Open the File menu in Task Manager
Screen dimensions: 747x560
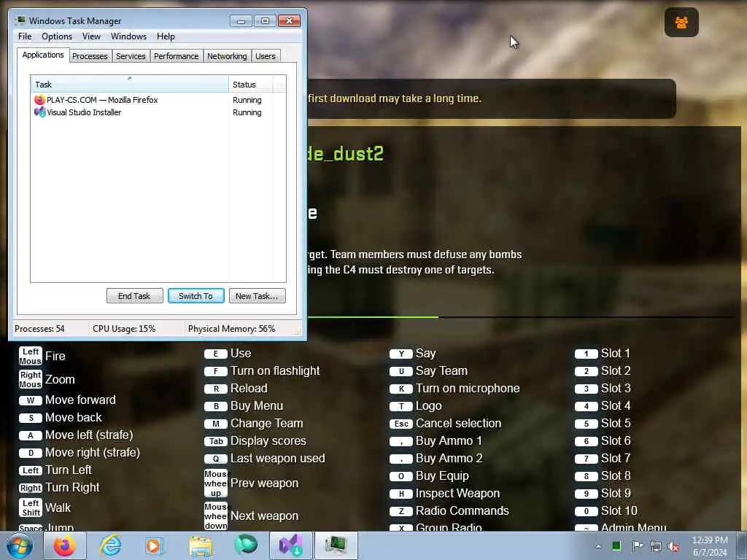click(25, 36)
